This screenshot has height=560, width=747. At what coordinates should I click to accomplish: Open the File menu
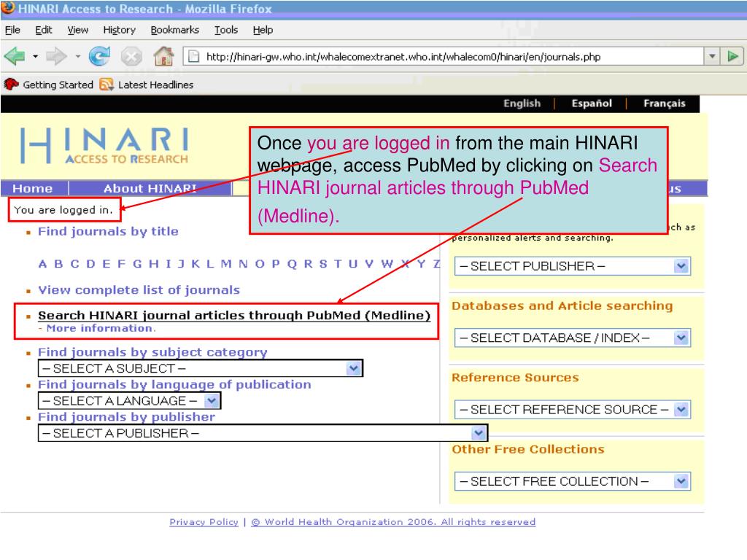point(12,30)
